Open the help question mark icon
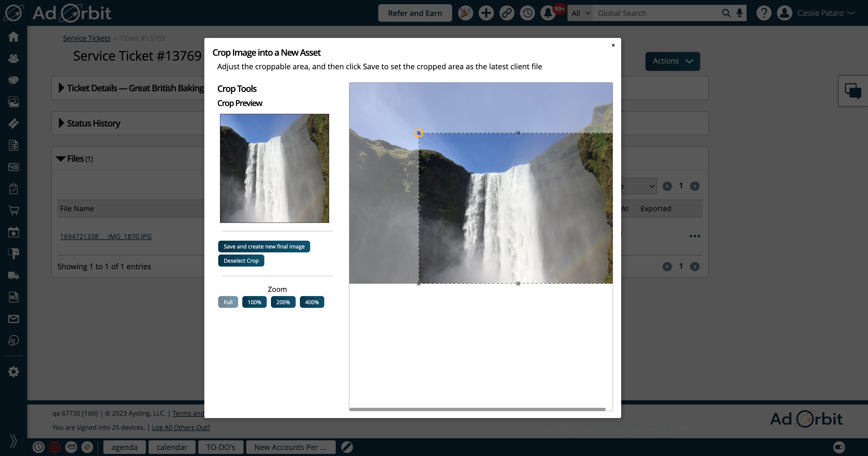 coord(764,13)
